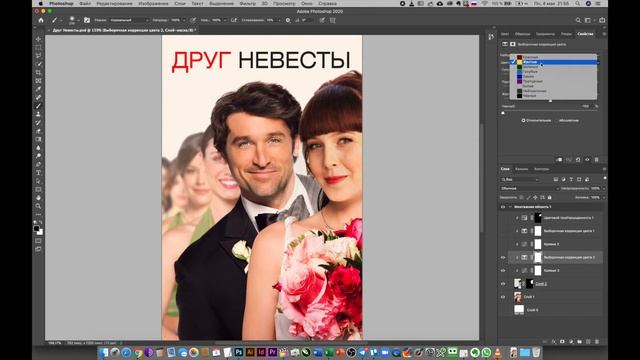Hide the Слой 1 layer
This screenshot has height=360, width=640.
point(503,297)
